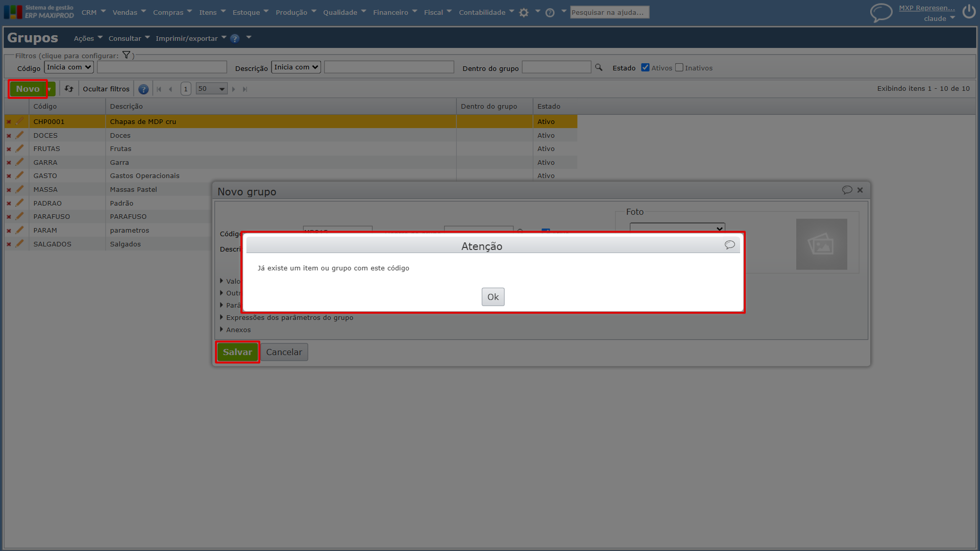Click the top bar help question icon
This screenshot has height=551, width=980.
click(550, 13)
